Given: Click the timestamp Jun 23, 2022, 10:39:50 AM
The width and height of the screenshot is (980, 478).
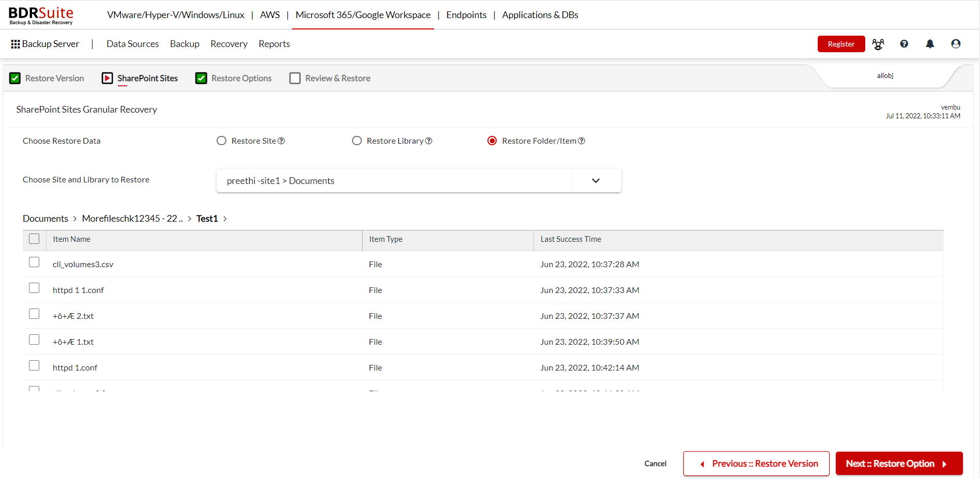Looking at the screenshot, I should tap(590, 342).
